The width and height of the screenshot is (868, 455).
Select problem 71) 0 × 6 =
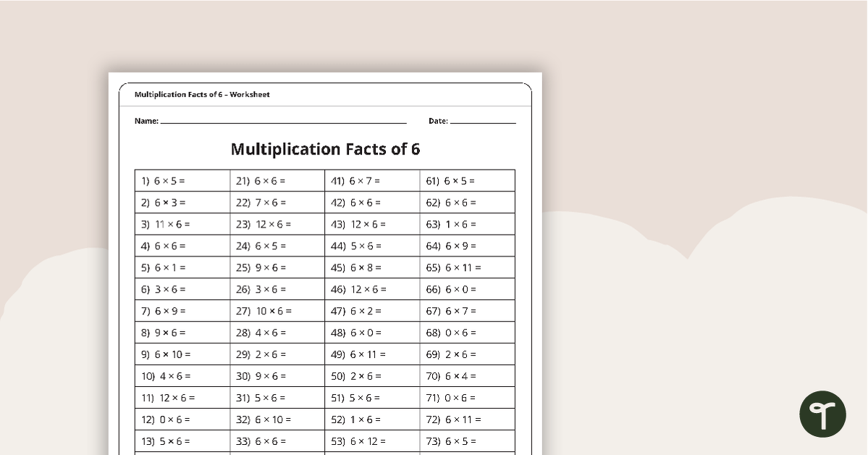click(x=450, y=397)
